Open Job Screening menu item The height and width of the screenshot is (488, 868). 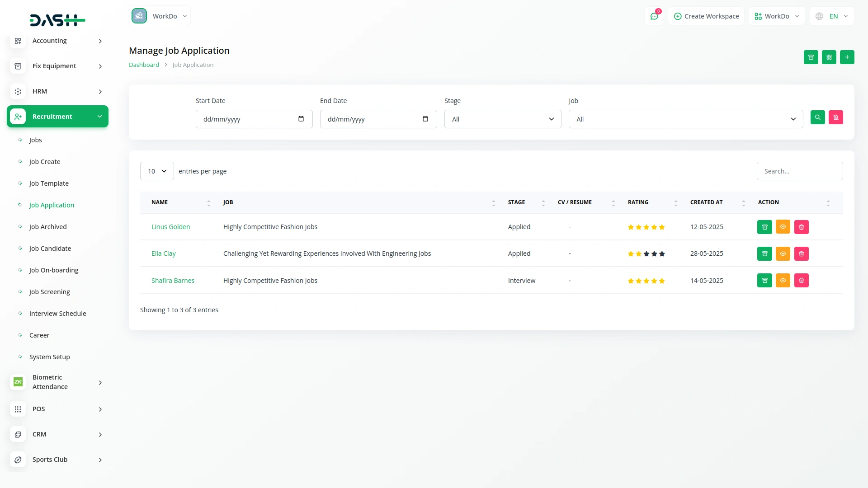click(50, 292)
